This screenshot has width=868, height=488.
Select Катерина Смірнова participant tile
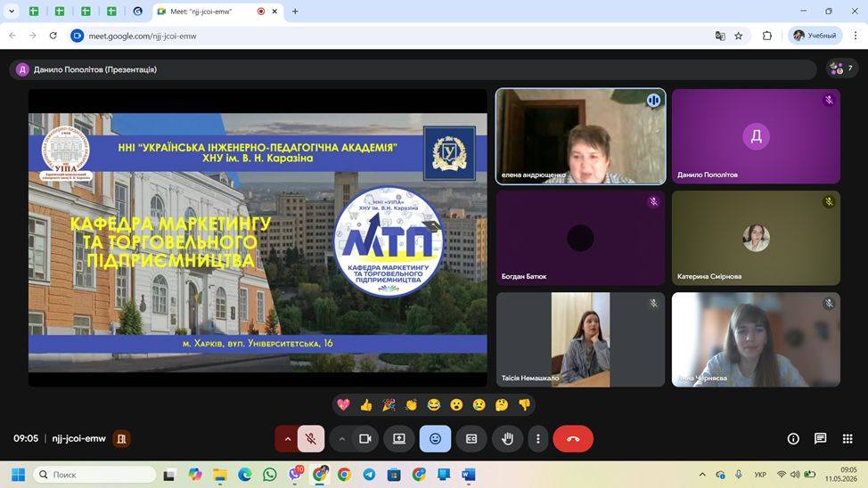757,238
